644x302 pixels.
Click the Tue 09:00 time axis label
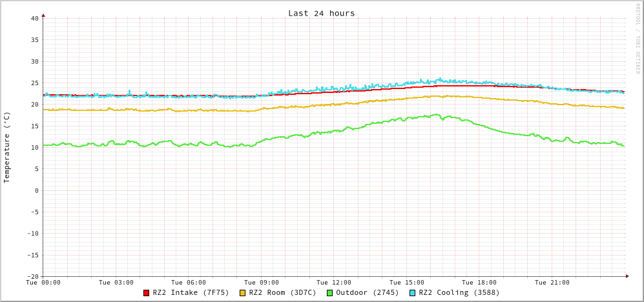pos(262,283)
